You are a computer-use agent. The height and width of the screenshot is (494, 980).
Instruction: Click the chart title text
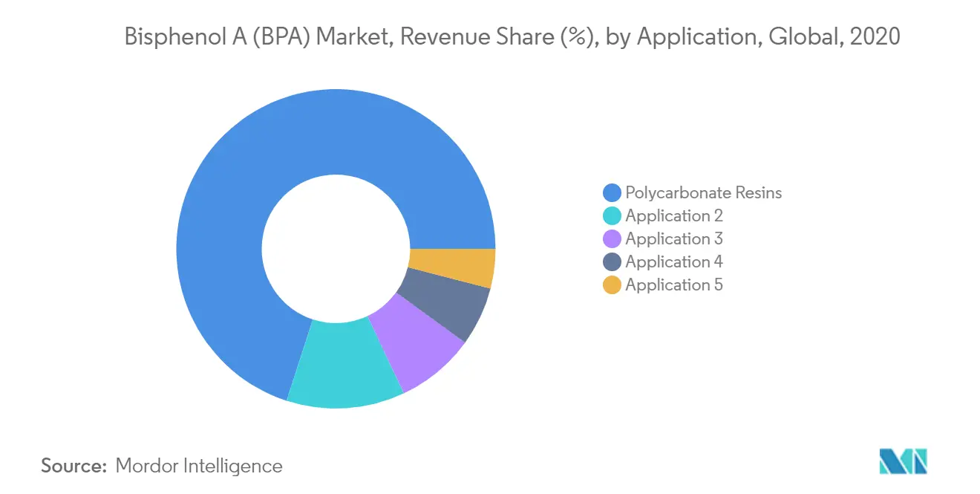click(x=512, y=37)
